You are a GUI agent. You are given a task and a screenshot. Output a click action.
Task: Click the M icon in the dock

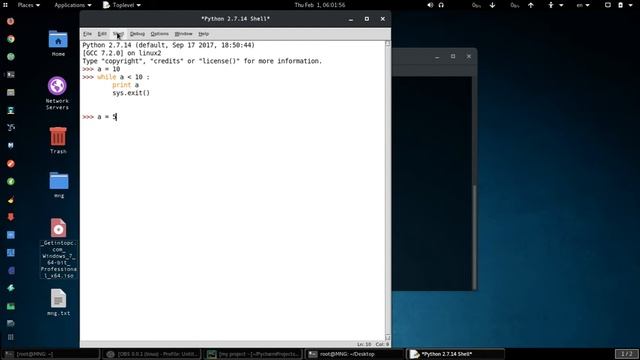(x=11, y=145)
